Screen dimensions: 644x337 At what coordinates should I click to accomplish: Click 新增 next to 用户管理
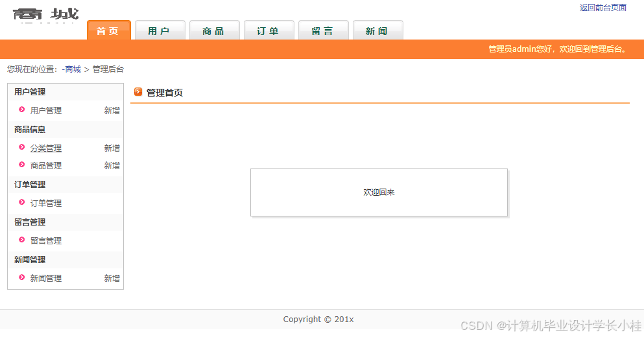tap(112, 110)
